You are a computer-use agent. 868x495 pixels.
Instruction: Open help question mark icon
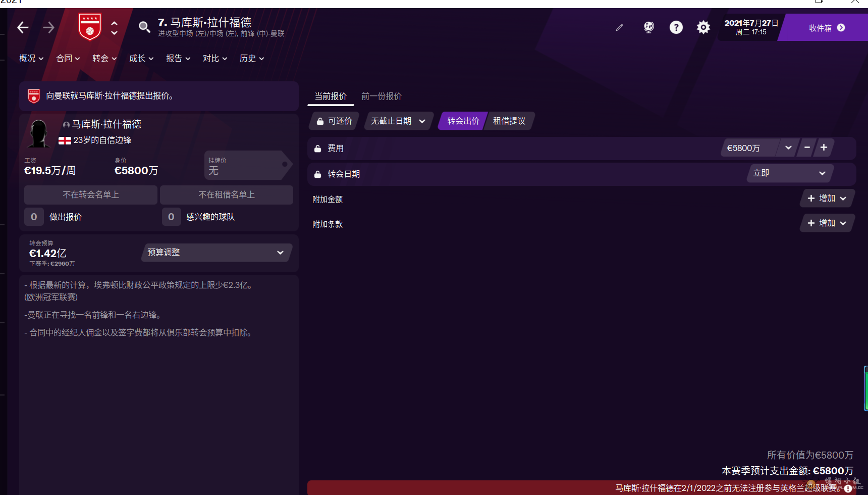676,27
